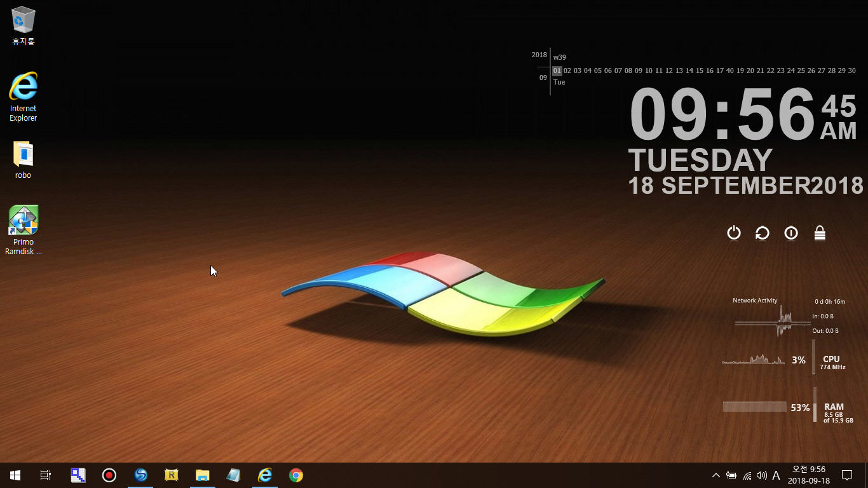The width and height of the screenshot is (868, 488).
Task: Open Task View from the taskbar
Action: [46, 475]
